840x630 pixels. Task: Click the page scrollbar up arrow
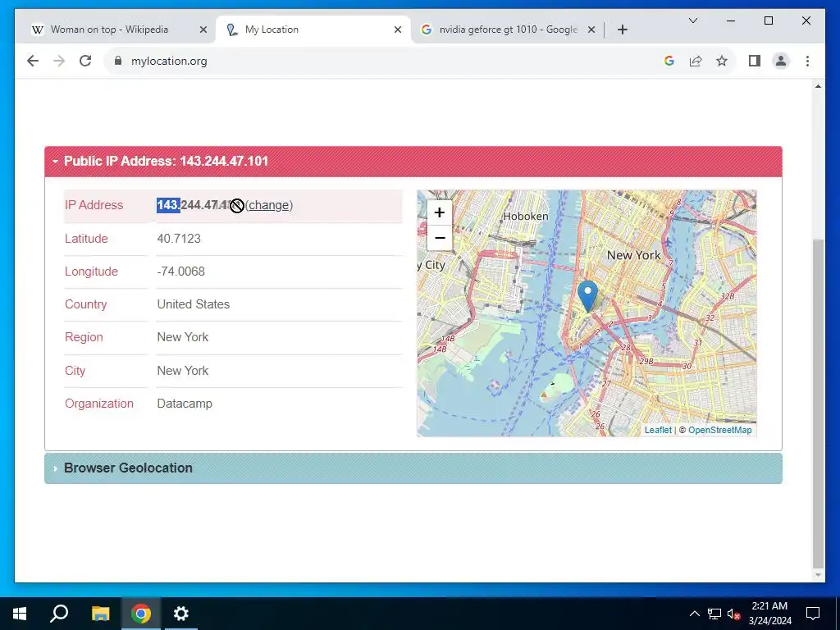click(818, 86)
